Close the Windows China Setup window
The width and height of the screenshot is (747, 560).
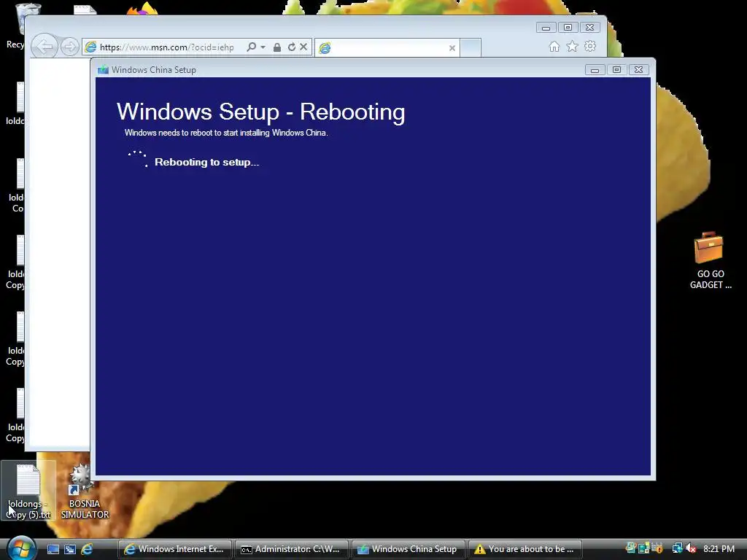pos(639,70)
